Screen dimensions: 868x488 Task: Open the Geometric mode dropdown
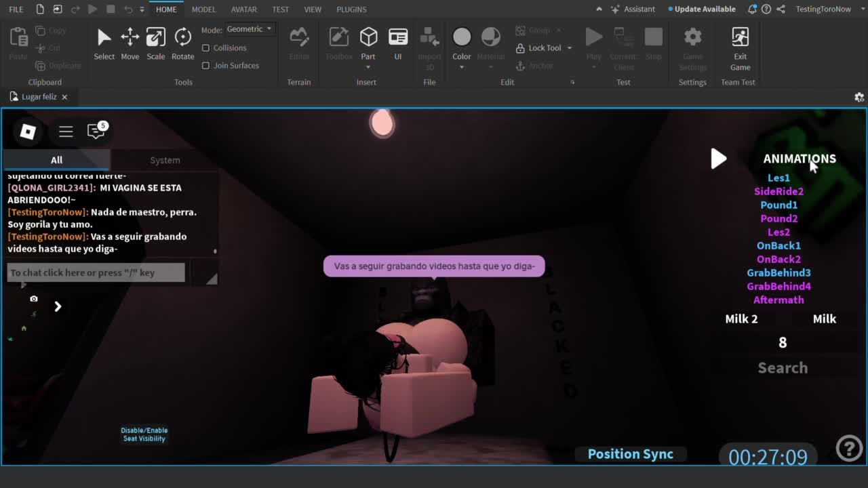249,29
